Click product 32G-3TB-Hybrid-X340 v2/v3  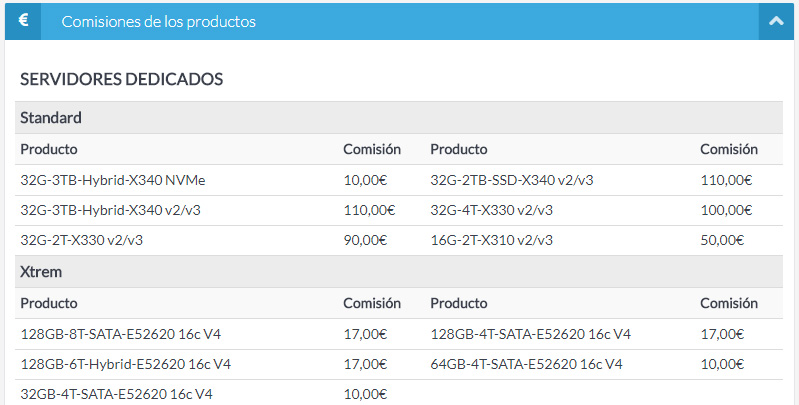[111, 210]
